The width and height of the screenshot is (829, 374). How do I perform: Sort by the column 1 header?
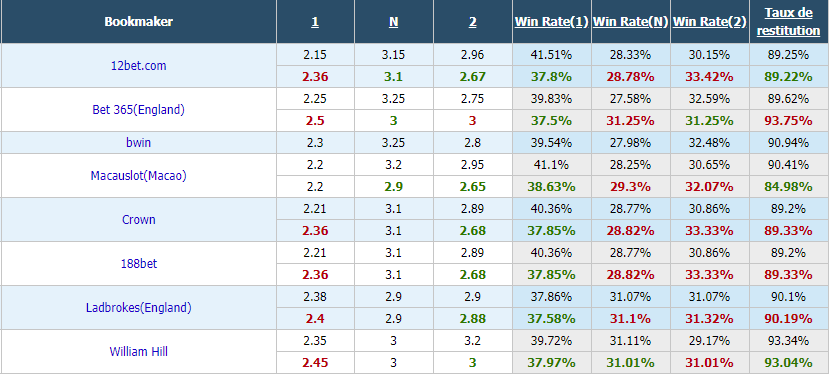point(315,22)
